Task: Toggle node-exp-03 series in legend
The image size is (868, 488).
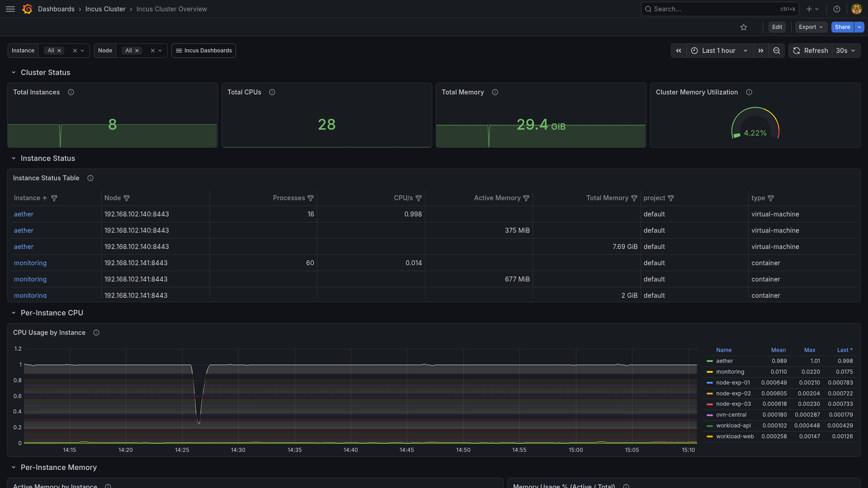Action: click(x=733, y=404)
